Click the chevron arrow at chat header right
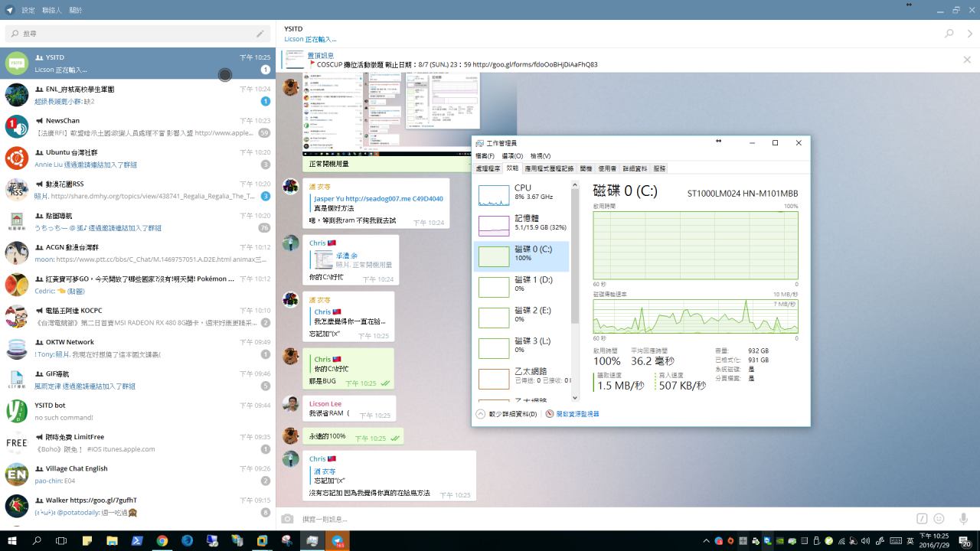The width and height of the screenshot is (980, 551). click(969, 34)
